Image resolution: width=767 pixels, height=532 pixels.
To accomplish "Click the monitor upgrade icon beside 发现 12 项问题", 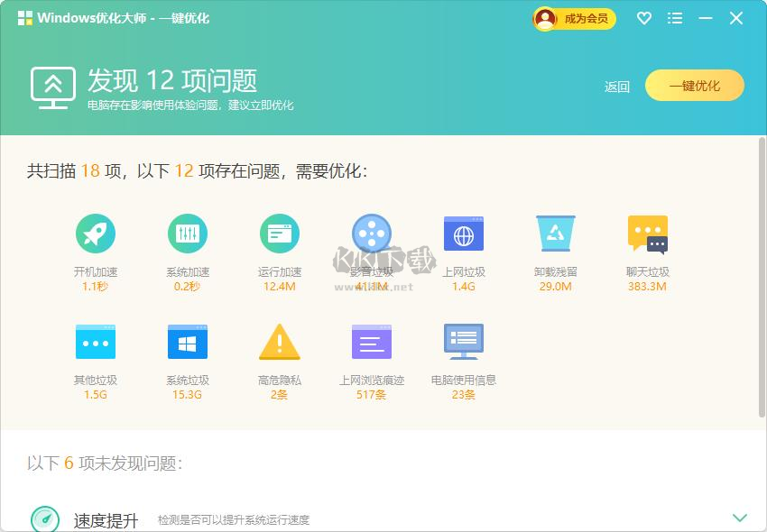I will [x=53, y=87].
